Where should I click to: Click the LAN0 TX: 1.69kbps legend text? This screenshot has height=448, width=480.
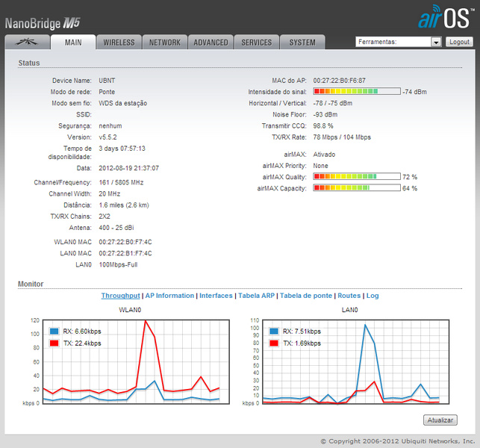[x=302, y=343]
